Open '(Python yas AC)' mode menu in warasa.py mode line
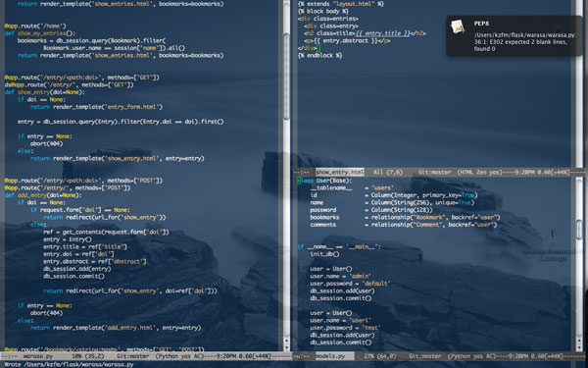Viewport: 588px width, 368px height. (x=179, y=356)
